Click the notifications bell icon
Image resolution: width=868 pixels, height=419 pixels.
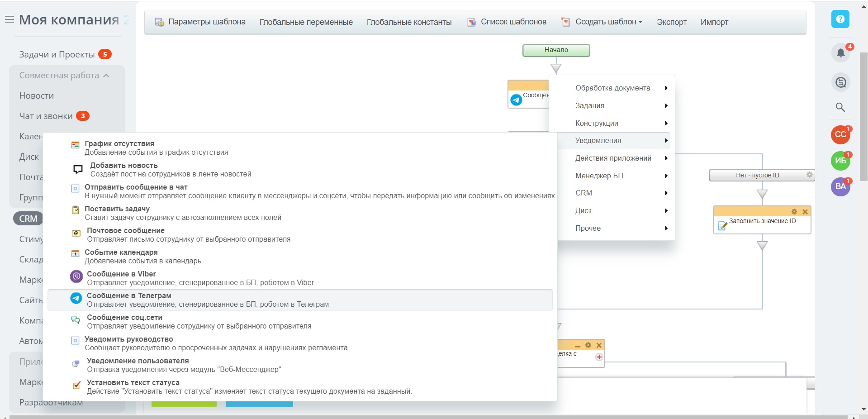click(x=840, y=53)
